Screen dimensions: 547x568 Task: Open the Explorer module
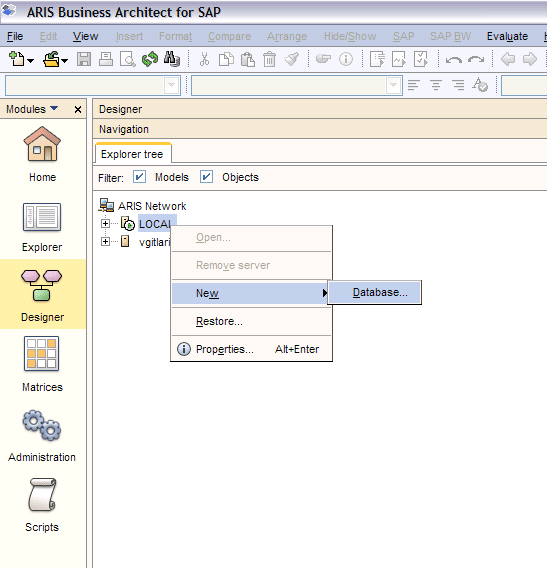point(42,227)
